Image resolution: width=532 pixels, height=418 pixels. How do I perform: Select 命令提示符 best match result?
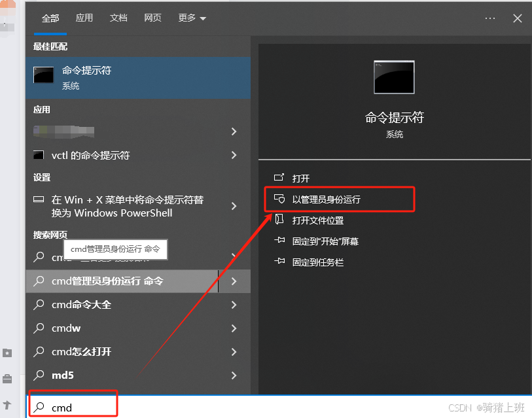point(138,78)
